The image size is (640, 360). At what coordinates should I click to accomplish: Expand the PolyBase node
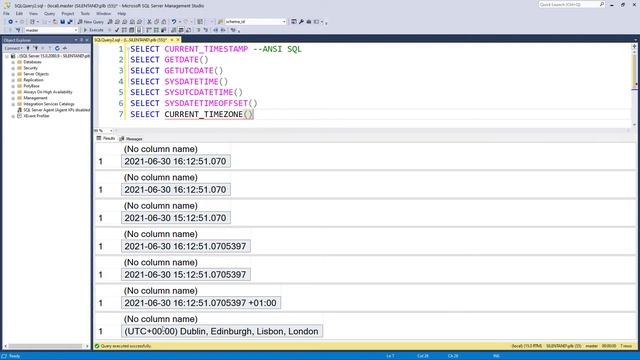pos(13,86)
